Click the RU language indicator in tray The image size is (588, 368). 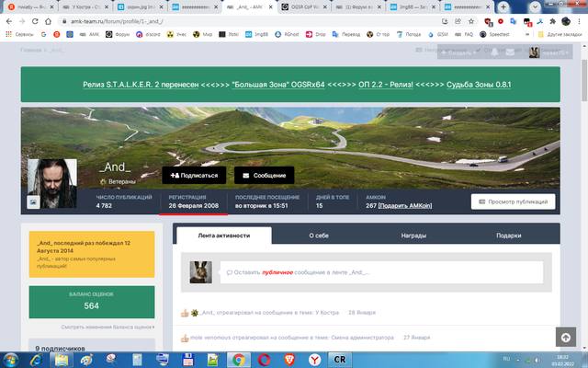coord(506,360)
